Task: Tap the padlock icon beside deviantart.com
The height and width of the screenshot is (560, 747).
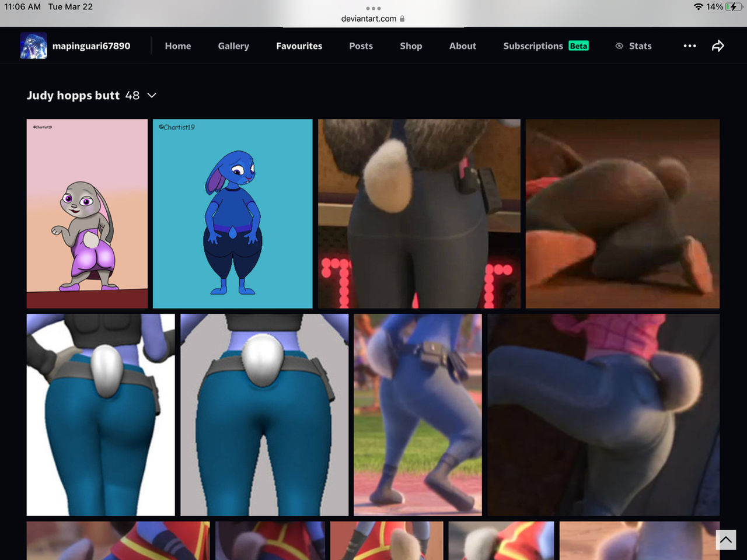Action: 402,19
